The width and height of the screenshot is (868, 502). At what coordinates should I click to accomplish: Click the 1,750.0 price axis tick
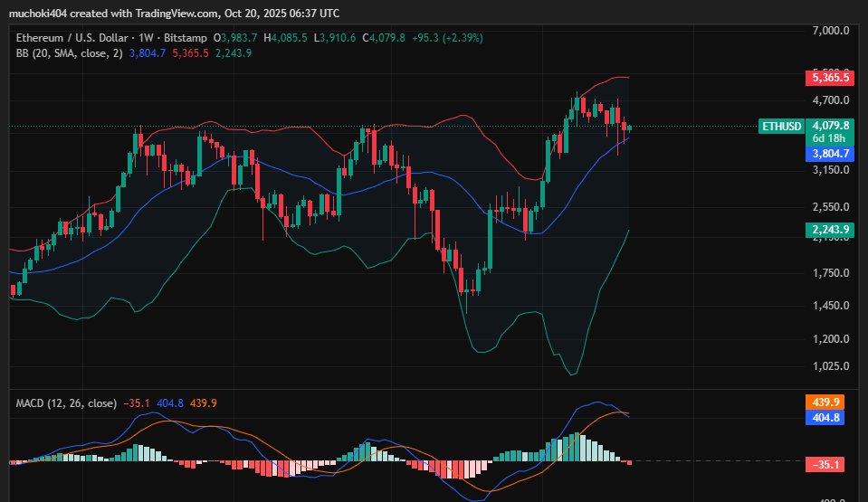click(830, 273)
